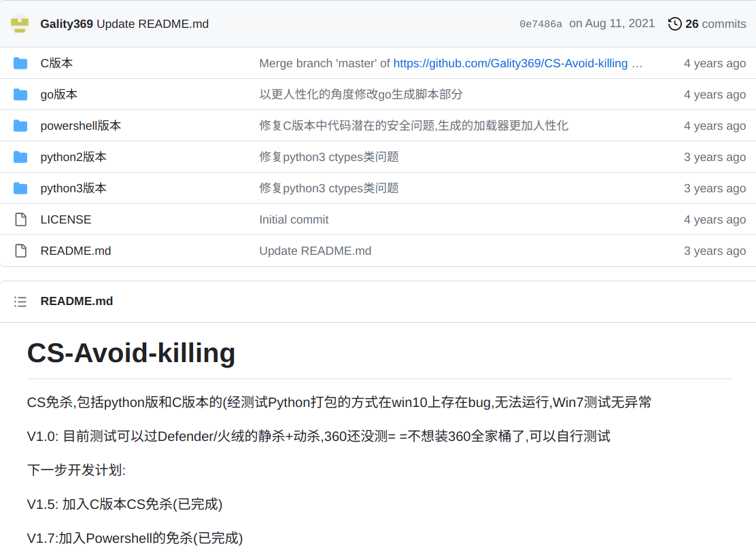
Task: Open the LICENSE file
Action: pos(65,219)
